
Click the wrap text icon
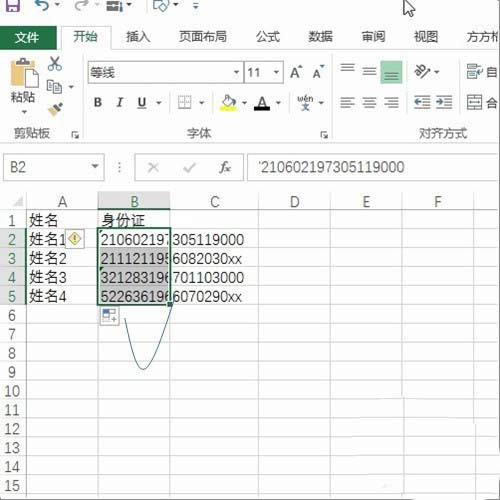tap(475, 71)
